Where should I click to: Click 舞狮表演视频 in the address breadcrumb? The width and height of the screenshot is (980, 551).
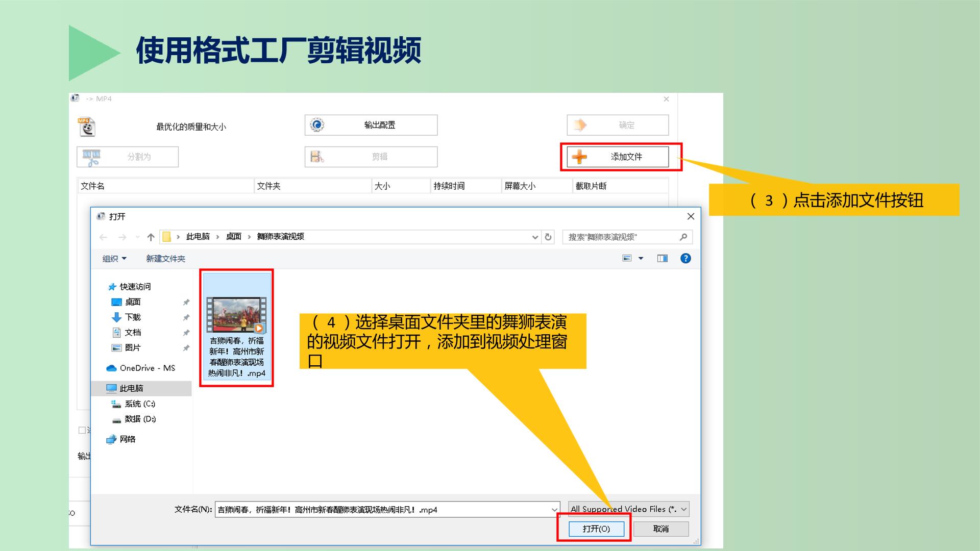click(x=281, y=237)
